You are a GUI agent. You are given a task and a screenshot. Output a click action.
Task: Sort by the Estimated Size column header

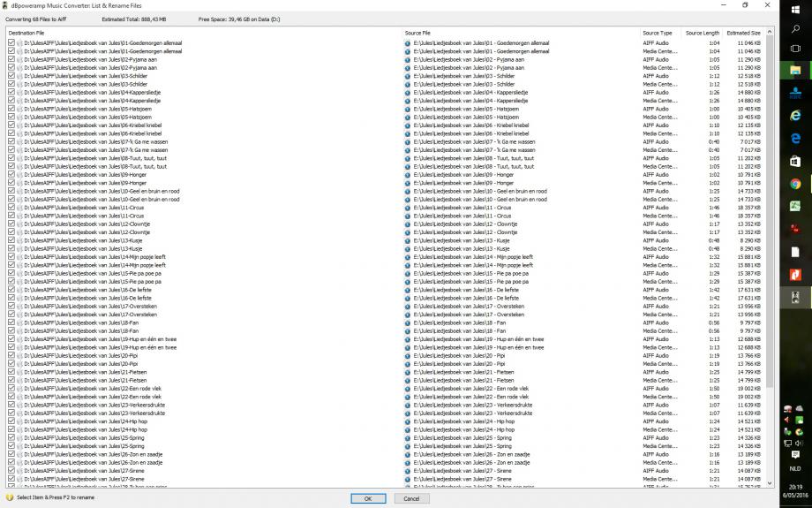point(743,33)
